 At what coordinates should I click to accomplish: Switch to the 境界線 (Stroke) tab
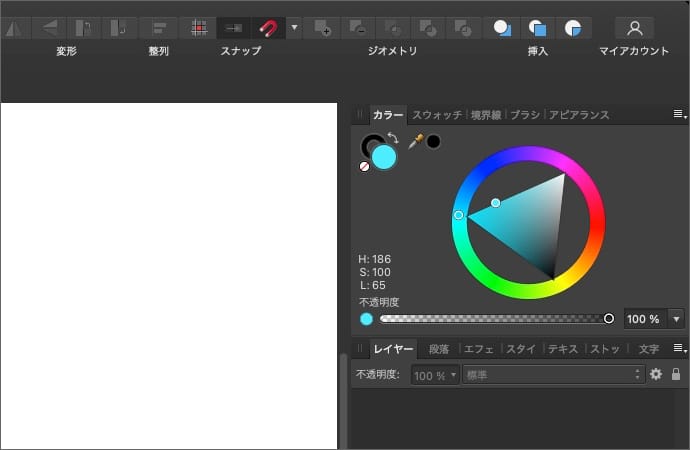point(486,115)
